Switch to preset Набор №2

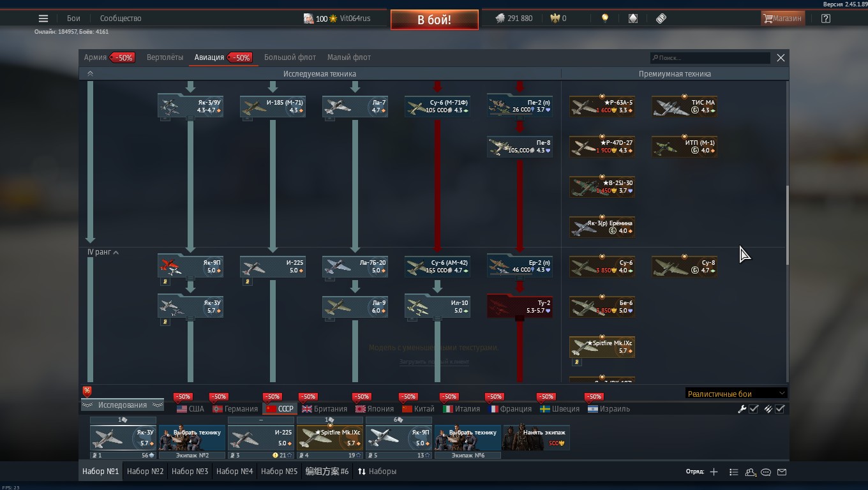coord(146,471)
